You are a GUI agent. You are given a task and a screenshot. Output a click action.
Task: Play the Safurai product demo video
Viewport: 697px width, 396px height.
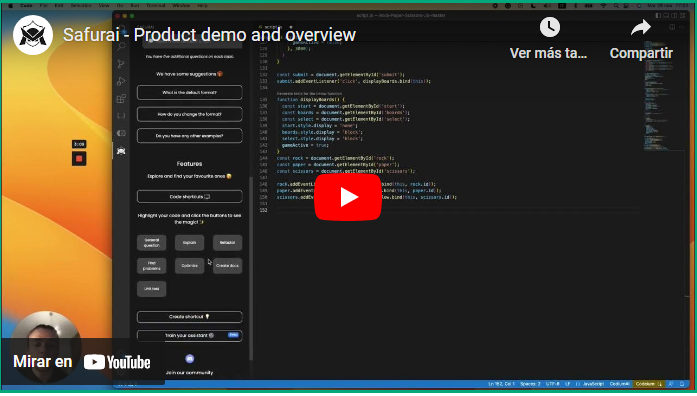pos(348,197)
